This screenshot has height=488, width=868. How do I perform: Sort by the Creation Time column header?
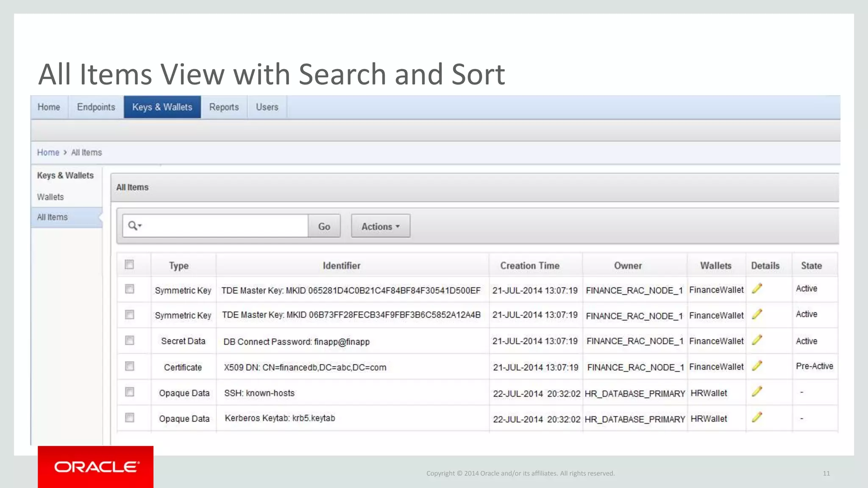pos(530,266)
